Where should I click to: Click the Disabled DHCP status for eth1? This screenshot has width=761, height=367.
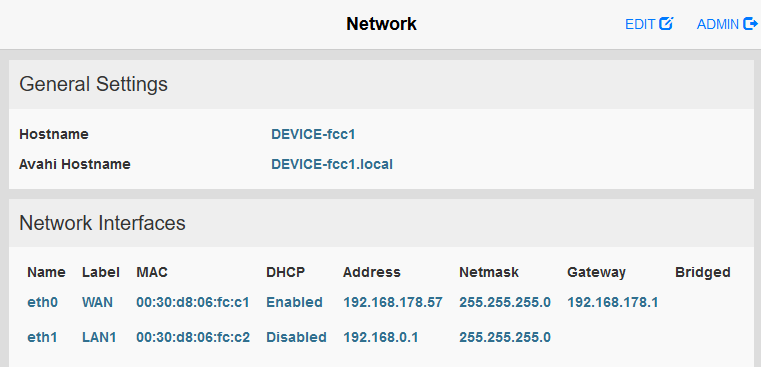[x=296, y=337]
